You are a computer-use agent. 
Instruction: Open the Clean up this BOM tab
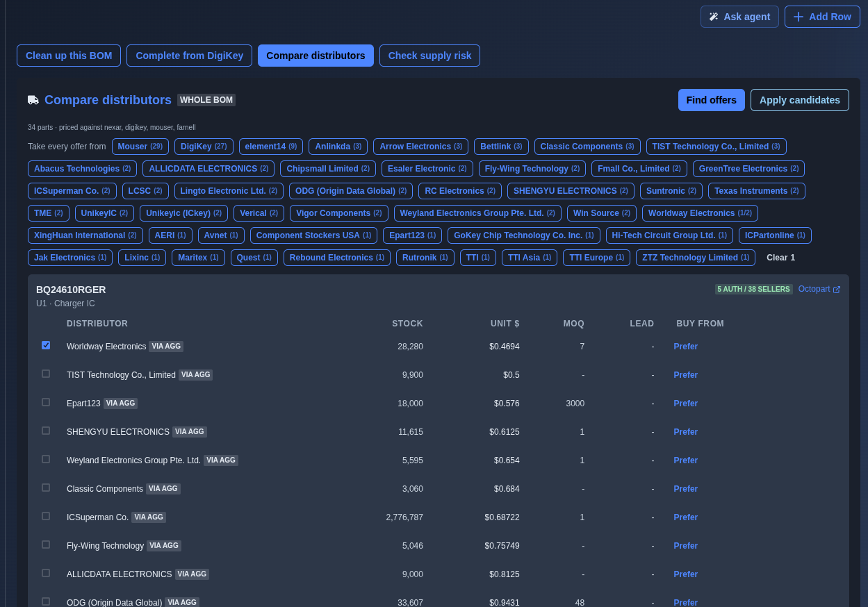point(69,56)
